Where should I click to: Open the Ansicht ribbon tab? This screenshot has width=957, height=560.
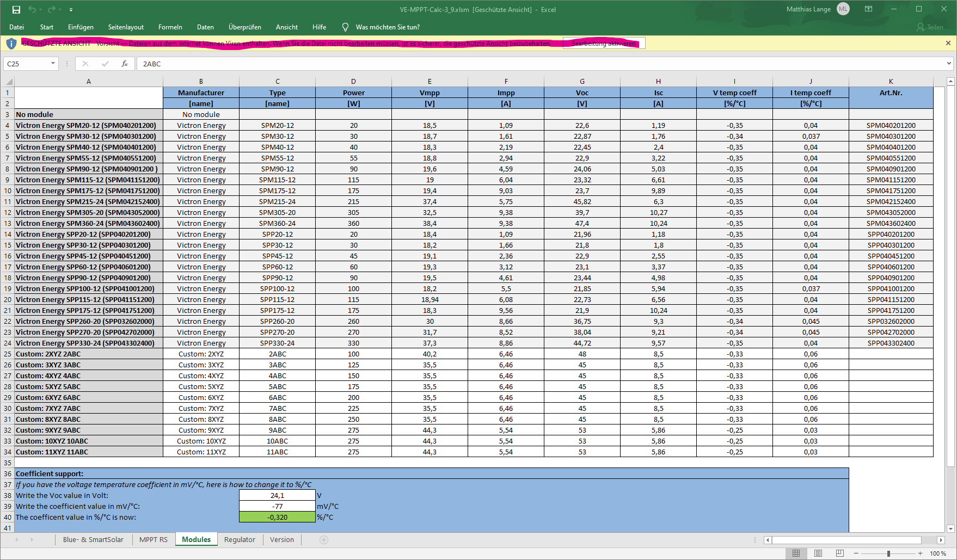(x=287, y=27)
